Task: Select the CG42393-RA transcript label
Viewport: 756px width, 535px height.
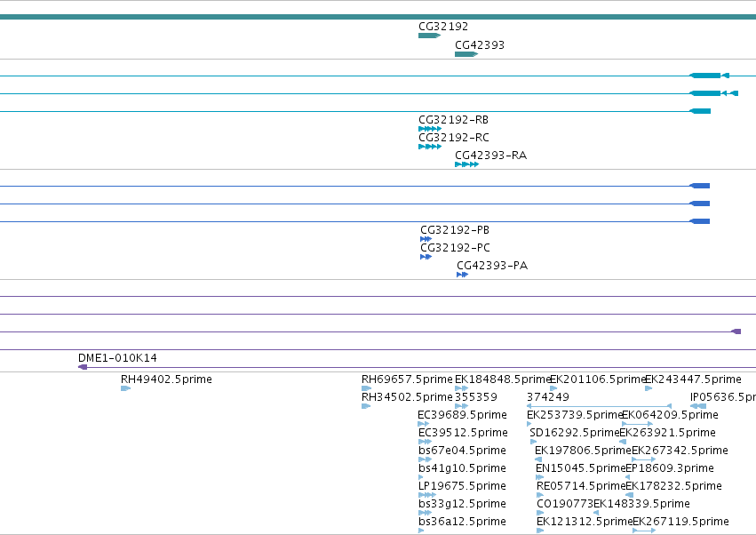Action: click(490, 156)
